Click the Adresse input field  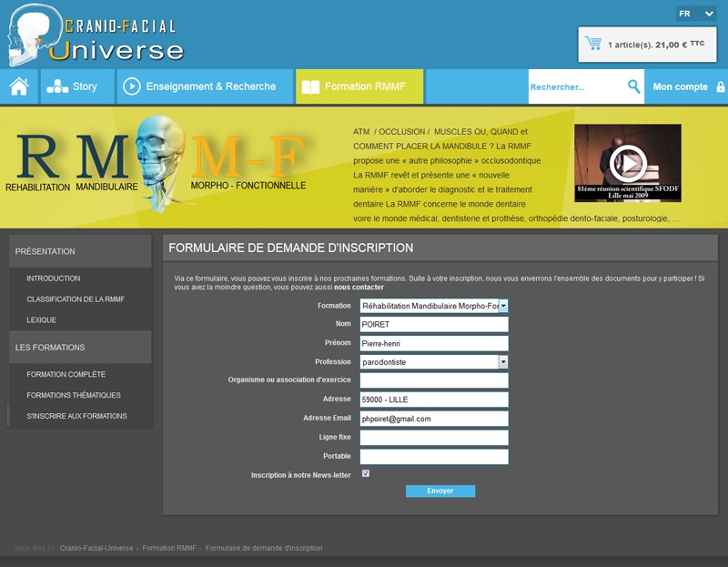coord(434,400)
